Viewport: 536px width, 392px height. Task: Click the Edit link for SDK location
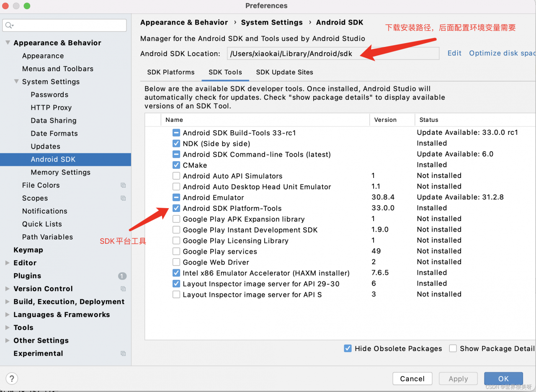(x=454, y=53)
